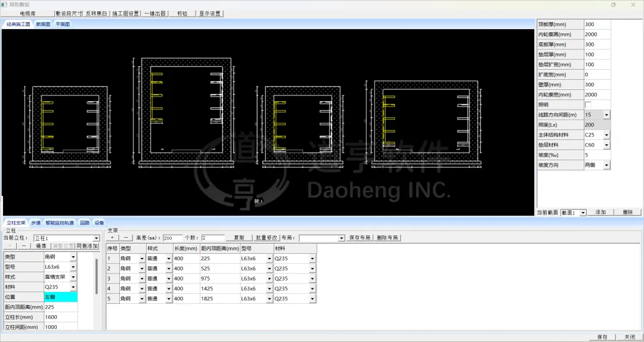Screen dimensions: 644x342
Task: Open 施工图设置 settings
Action: [x=125, y=13]
